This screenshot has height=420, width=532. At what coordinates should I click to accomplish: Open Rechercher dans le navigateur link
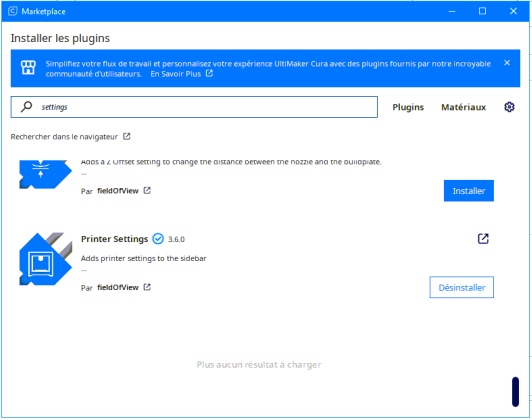(64, 137)
